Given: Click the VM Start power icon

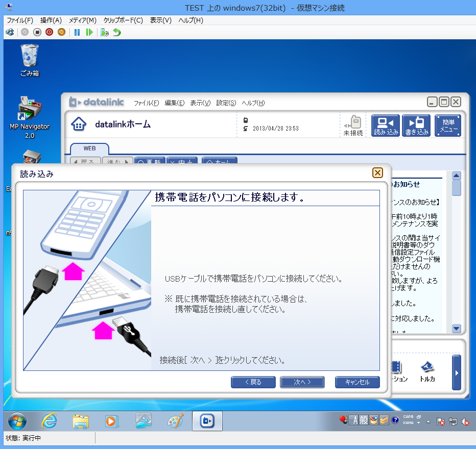Looking at the screenshot, I should [25, 32].
